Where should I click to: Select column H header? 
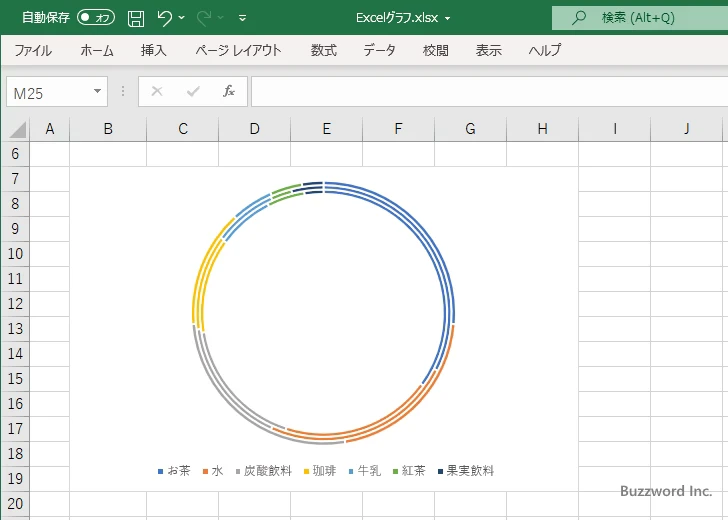542,129
